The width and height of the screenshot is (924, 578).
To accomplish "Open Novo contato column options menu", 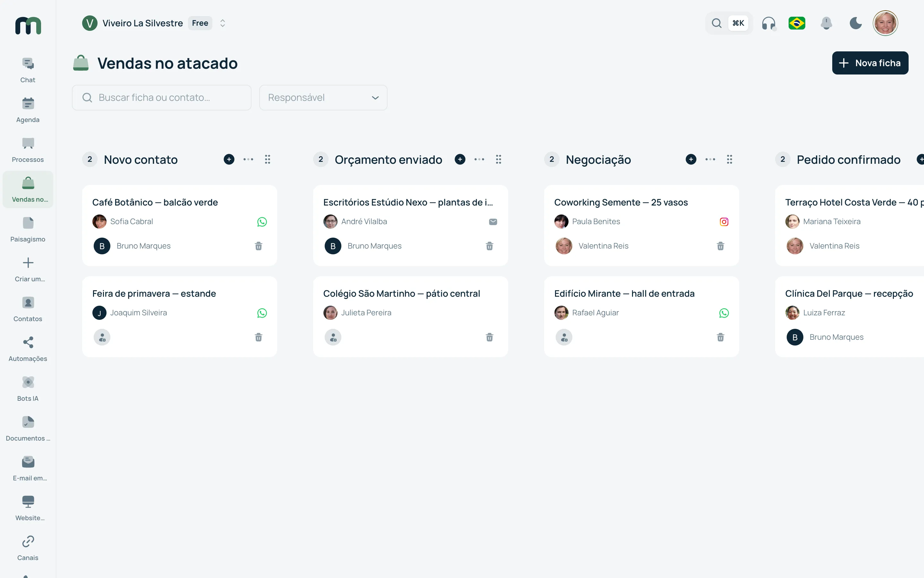I will pos(248,159).
